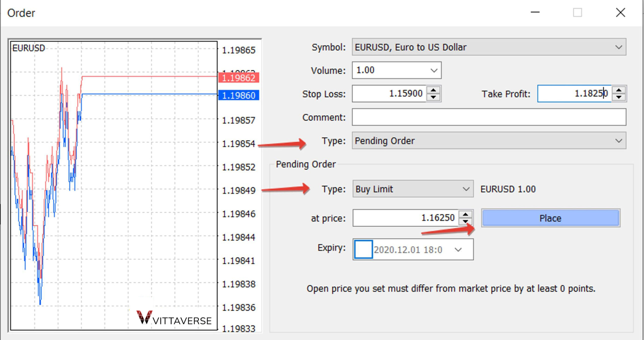Click the Place button
This screenshot has height=340, width=644.
click(x=551, y=218)
